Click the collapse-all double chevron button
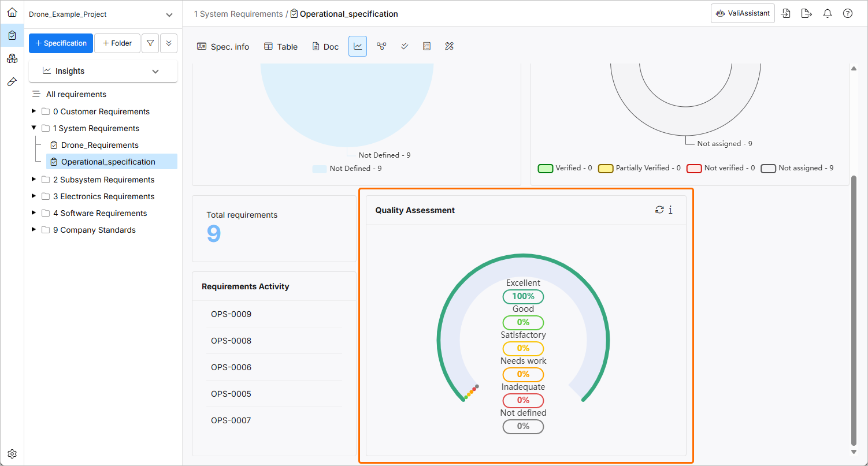The width and height of the screenshot is (868, 466). (x=169, y=43)
